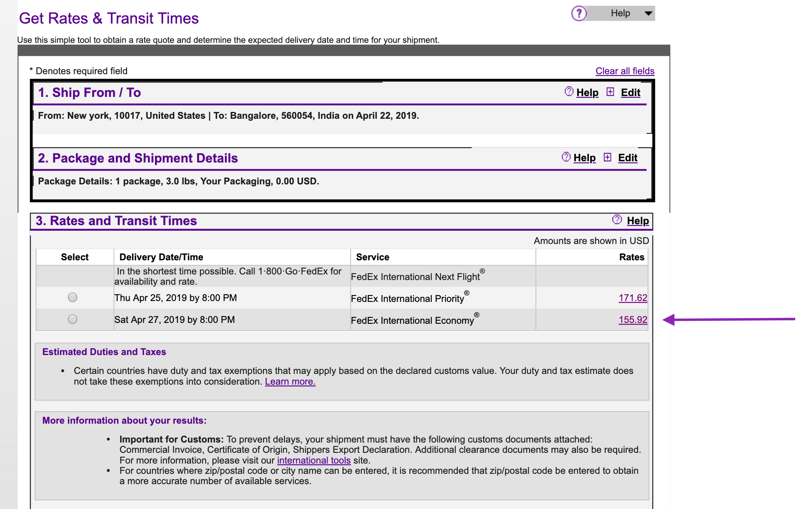
Task: Edit the Package and Shipment Details section
Action: point(627,158)
